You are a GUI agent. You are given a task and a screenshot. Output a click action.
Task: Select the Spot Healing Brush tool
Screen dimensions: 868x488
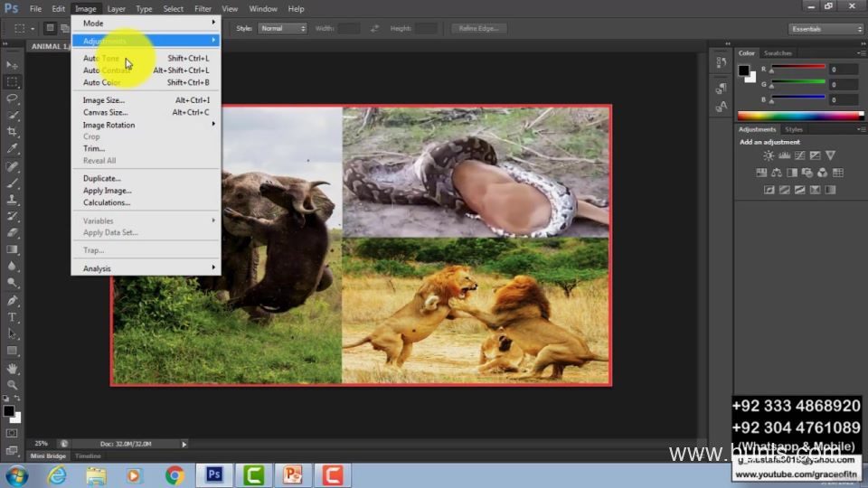pyautogui.click(x=12, y=166)
